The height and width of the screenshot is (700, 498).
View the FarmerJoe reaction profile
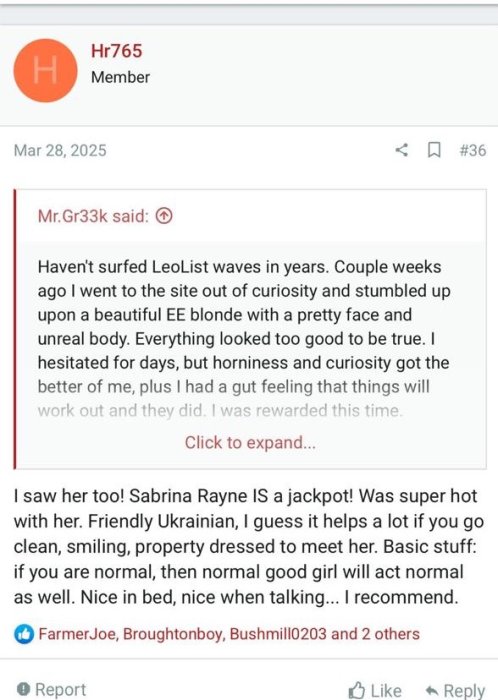click(78, 634)
